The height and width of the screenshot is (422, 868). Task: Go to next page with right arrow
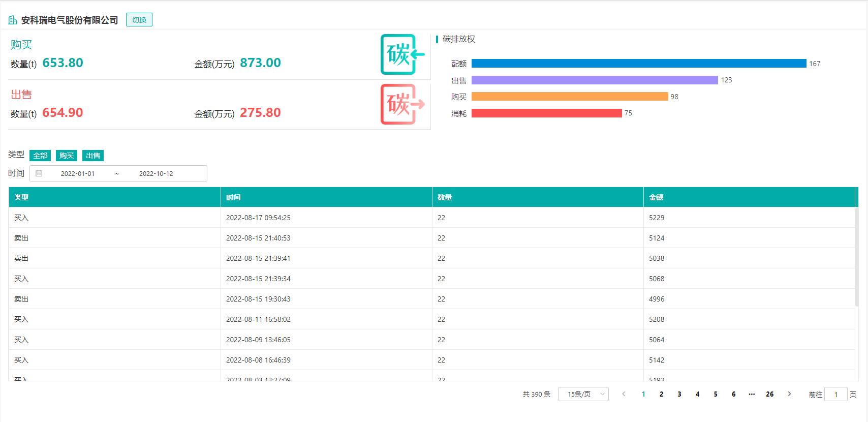point(789,394)
